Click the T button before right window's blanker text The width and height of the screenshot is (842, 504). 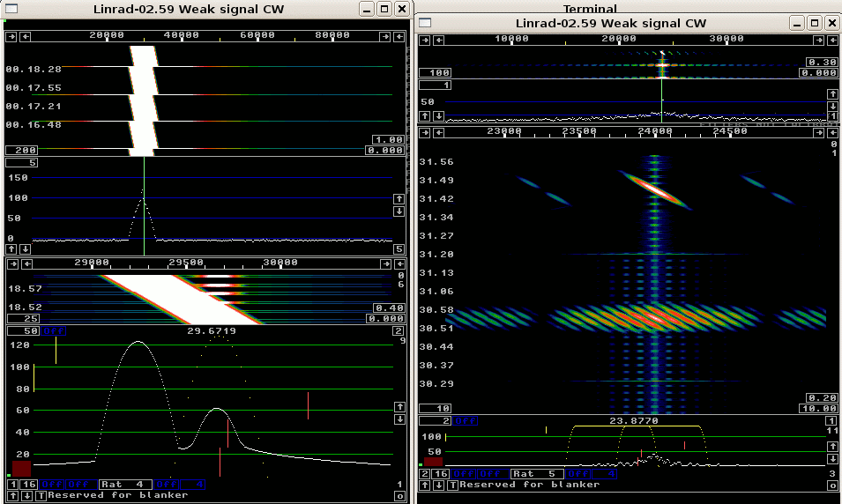pos(452,485)
